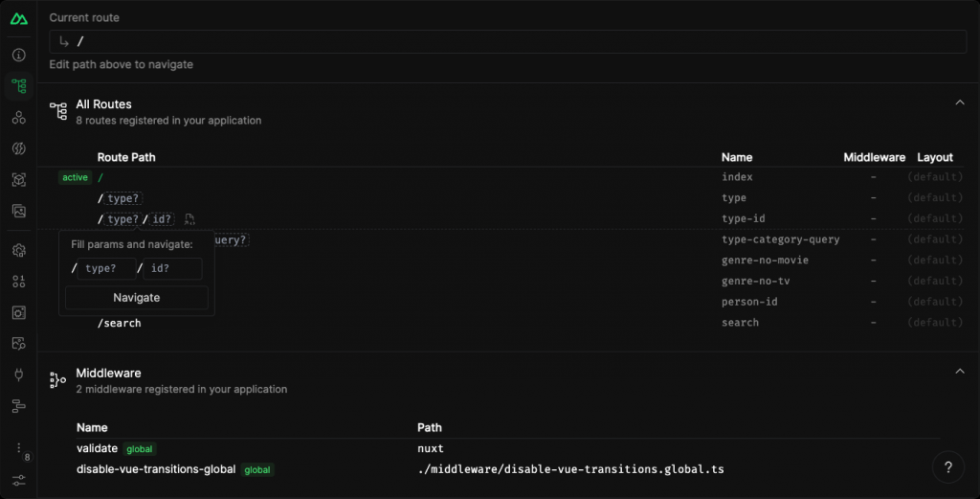This screenshot has height=499, width=980.
Task: Click the routes table "Name" column header
Action: click(737, 158)
